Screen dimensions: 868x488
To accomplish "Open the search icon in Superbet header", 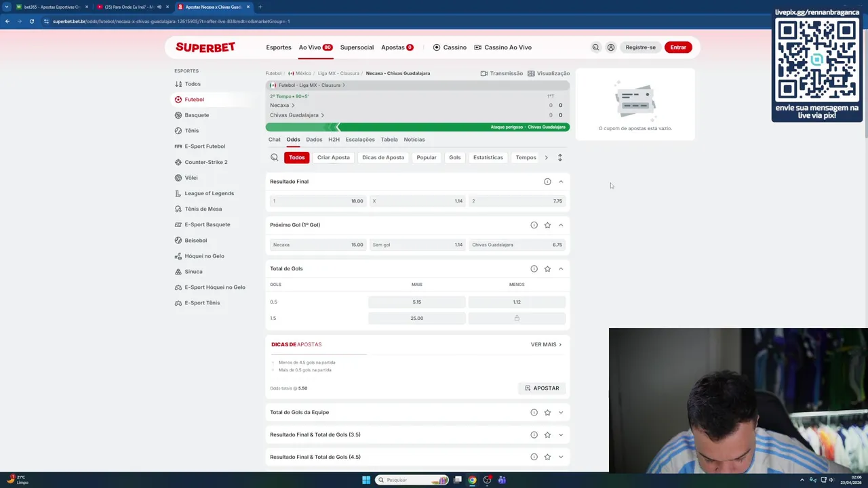I will [x=595, y=47].
